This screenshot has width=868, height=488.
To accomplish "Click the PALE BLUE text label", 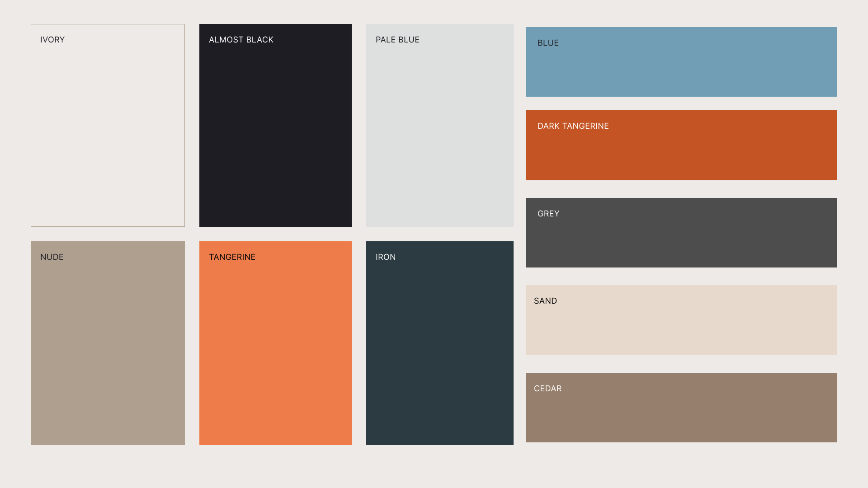I will [397, 40].
